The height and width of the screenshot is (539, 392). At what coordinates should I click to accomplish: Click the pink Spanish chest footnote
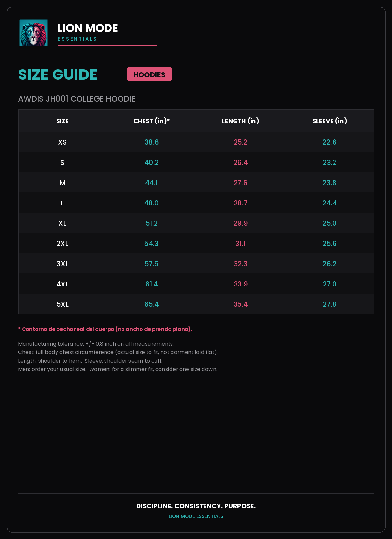point(105,329)
